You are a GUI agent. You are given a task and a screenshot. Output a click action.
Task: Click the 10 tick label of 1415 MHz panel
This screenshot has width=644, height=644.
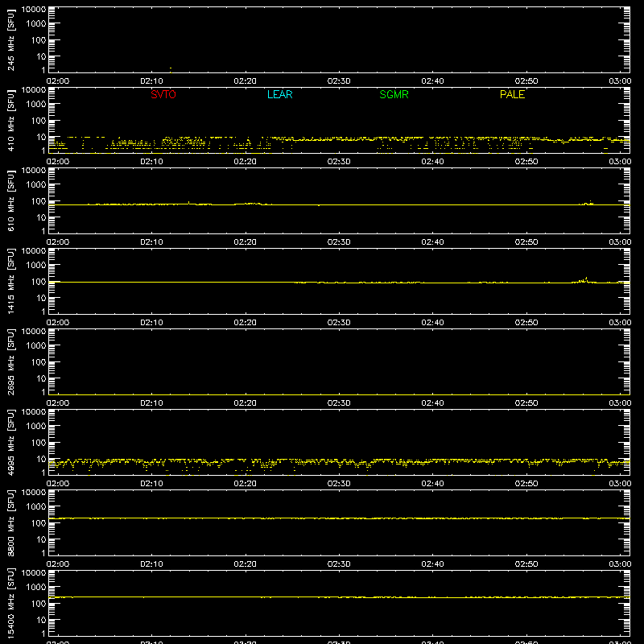[x=41, y=298]
